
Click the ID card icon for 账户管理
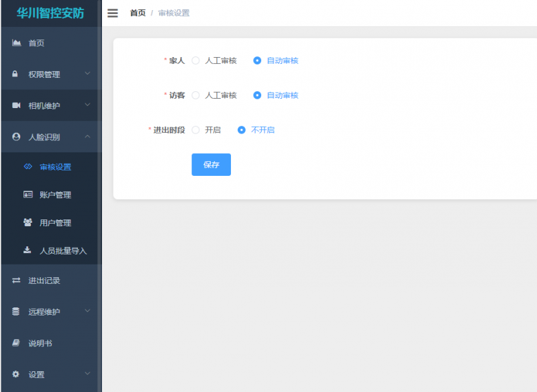28,195
